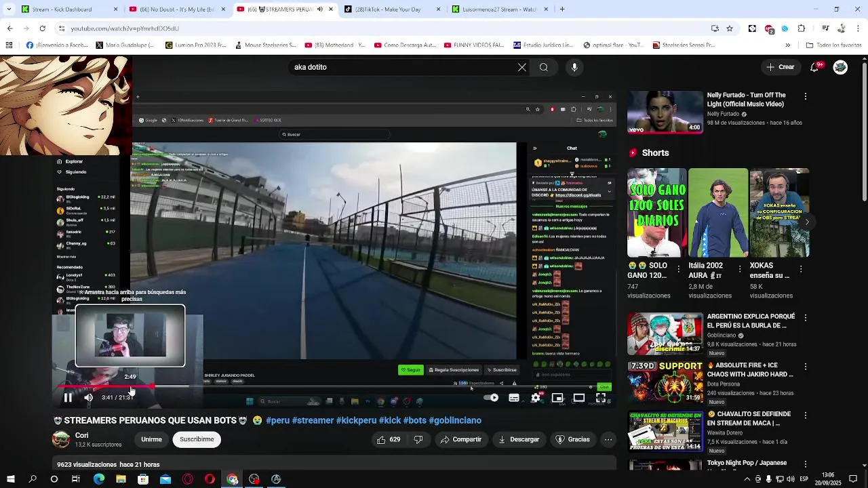Toggle the autoplay switch in player
The image size is (868, 488).
[492, 398]
